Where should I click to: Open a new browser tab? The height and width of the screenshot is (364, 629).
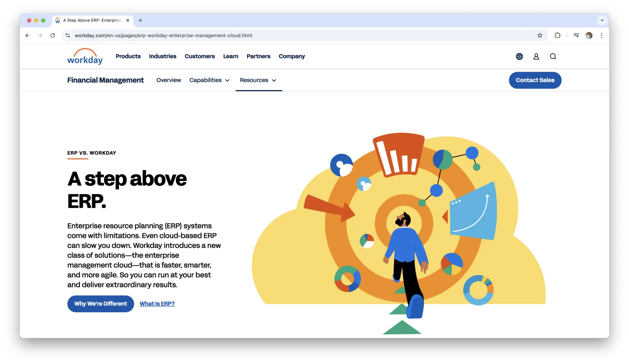click(140, 20)
